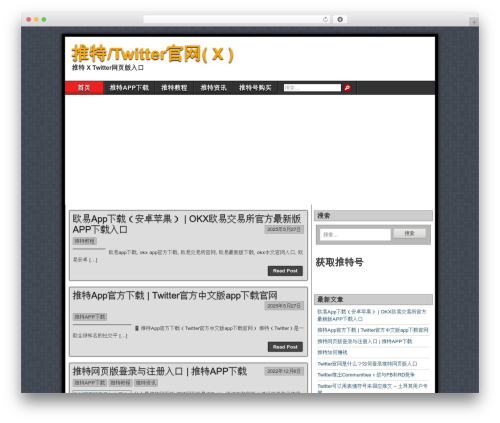Click 推特APP下载 tag under 推特网页版登录 post

tap(90, 383)
